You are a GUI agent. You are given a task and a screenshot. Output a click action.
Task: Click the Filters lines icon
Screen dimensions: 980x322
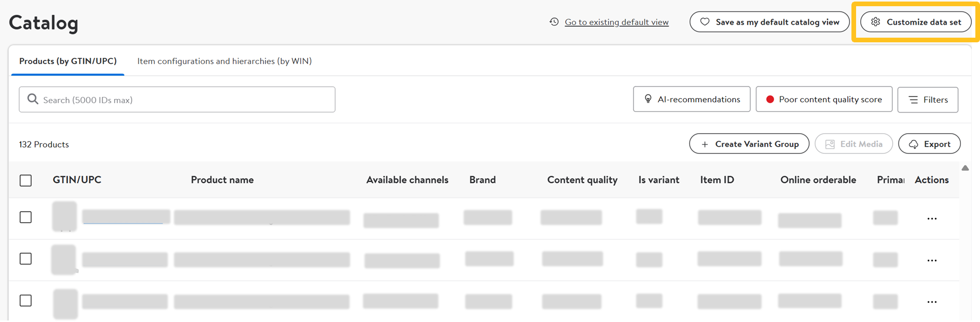913,100
